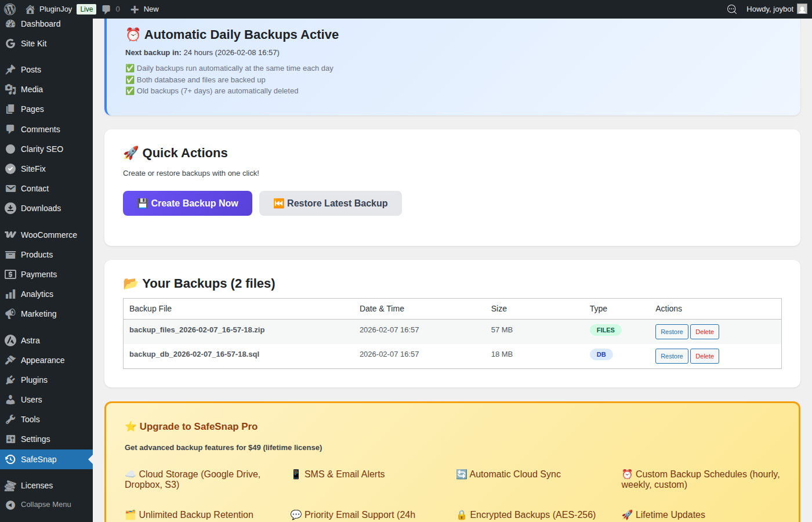Click the Date & Time column header
This screenshot has width=812, height=522.
click(x=382, y=309)
